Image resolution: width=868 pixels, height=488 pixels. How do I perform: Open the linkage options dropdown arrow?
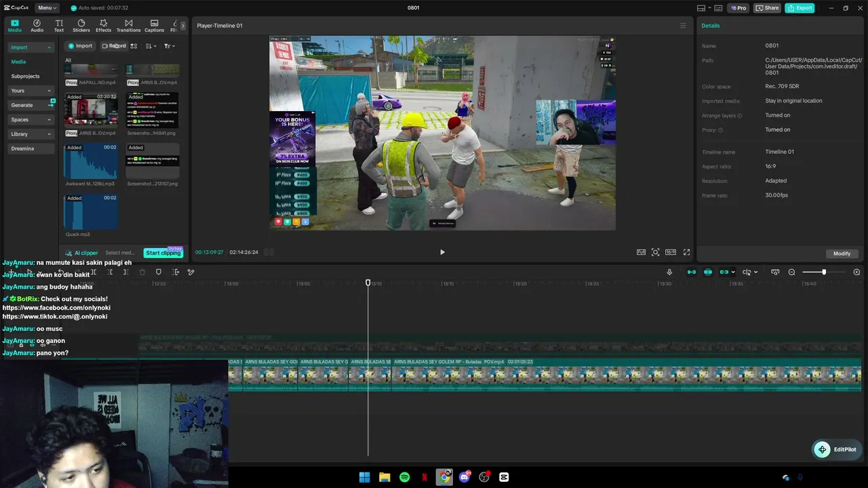[x=732, y=272]
